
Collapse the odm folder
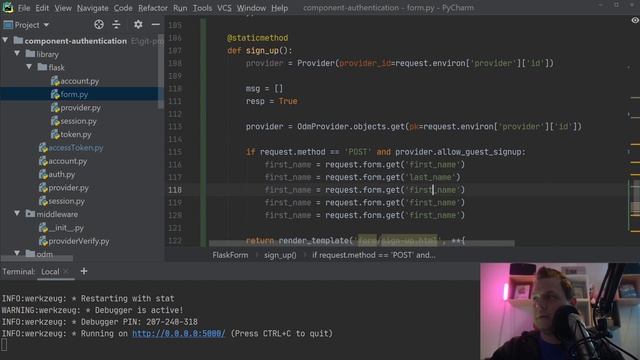(x=17, y=253)
